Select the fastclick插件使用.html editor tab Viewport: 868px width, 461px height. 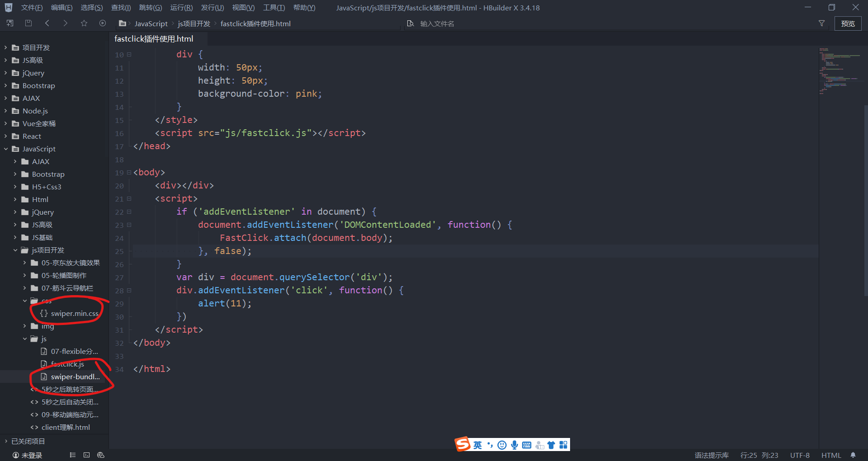(x=153, y=39)
